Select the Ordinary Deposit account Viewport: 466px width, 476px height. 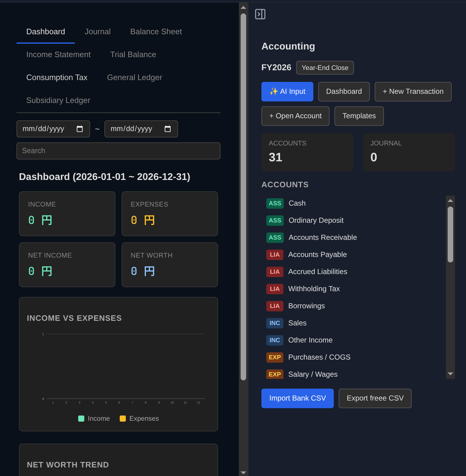point(316,221)
